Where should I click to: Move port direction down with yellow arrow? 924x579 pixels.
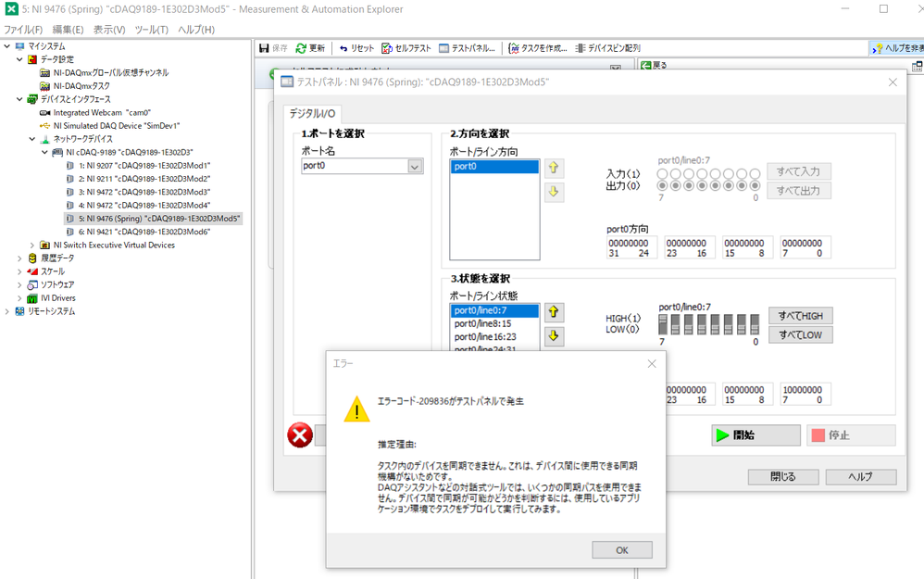click(554, 192)
